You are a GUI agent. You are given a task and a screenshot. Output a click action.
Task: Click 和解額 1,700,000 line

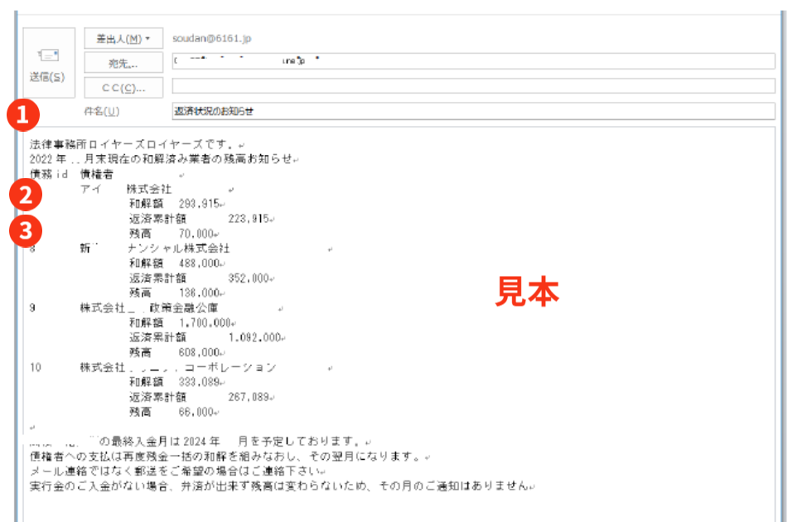182,322
